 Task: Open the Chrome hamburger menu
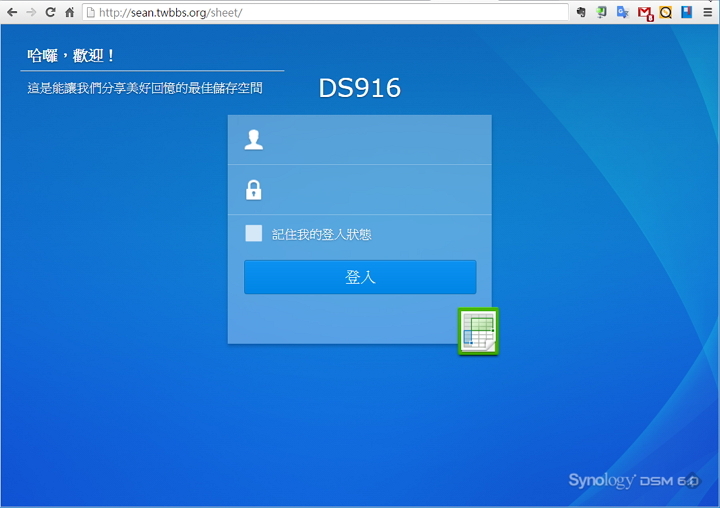click(708, 12)
